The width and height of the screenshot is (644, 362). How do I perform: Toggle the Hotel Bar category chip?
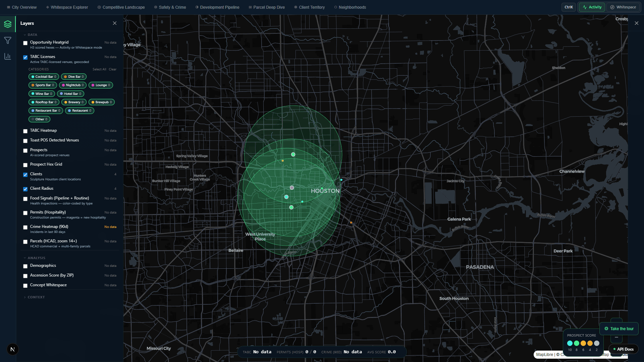(x=70, y=94)
